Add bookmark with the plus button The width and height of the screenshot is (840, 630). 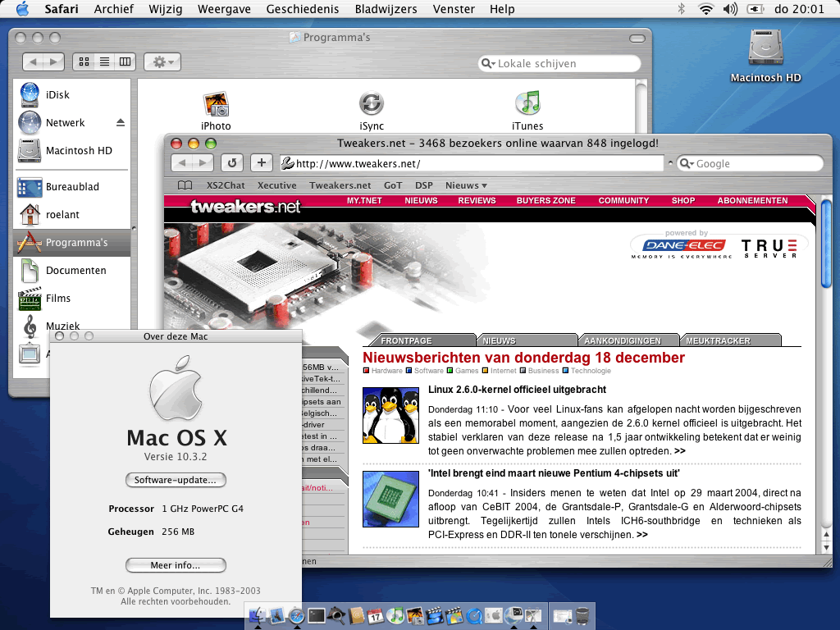(262, 162)
